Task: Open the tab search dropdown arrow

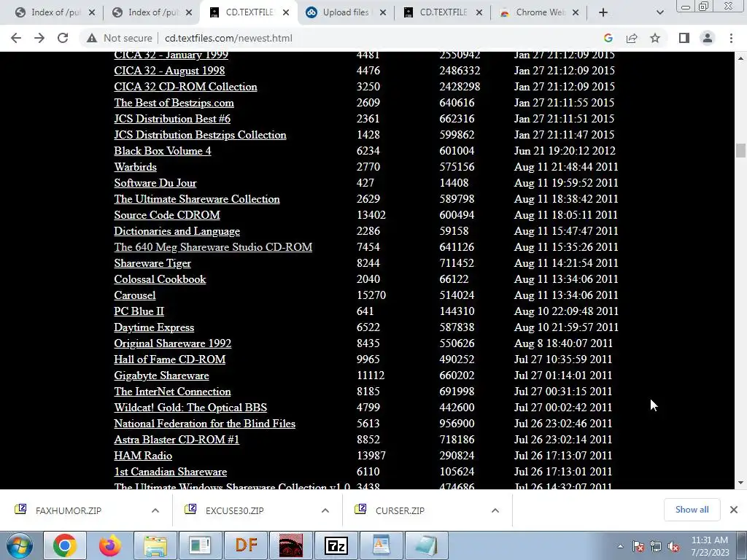Action: pos(659,12)
